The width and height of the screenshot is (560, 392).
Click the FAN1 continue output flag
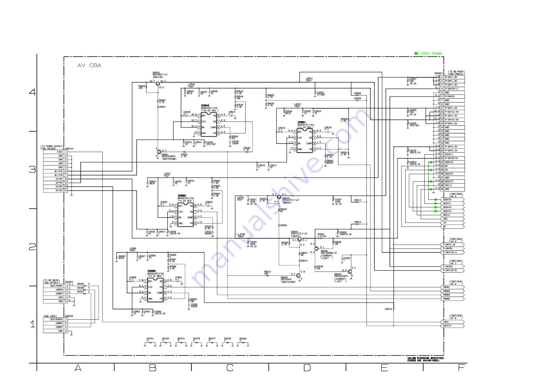[x=452, y=322]
